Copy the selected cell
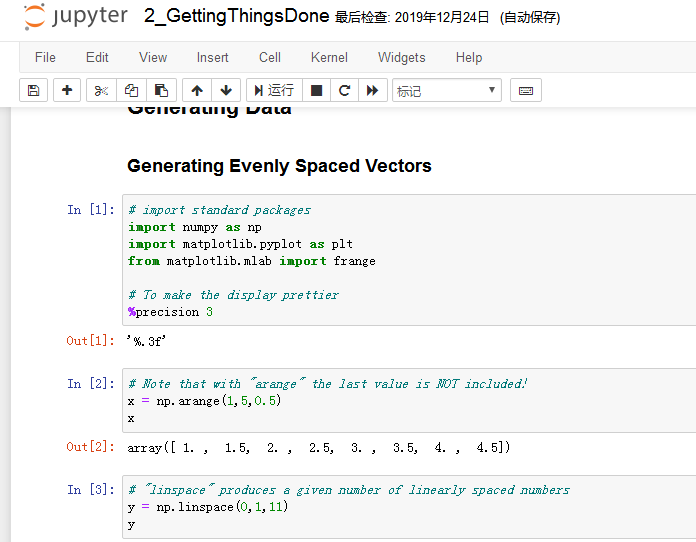This screenshot has height=542, width=696. pyautogui.click(x=131, y=90)
